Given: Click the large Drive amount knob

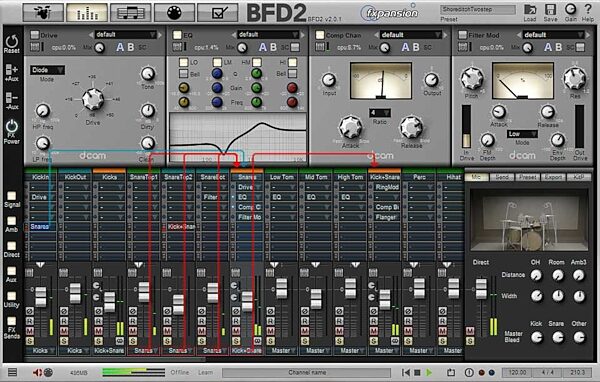Looking at the screenshot, I should click(93, 99).
